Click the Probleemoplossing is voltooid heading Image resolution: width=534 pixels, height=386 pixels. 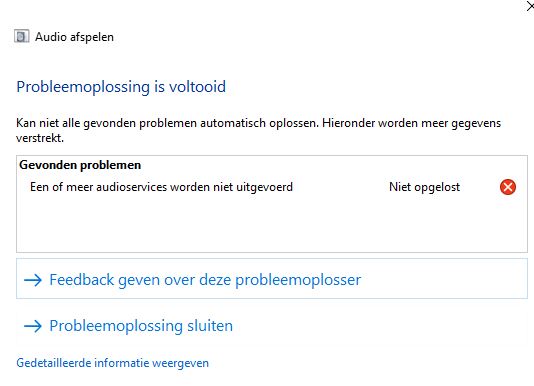click(121, 87)
